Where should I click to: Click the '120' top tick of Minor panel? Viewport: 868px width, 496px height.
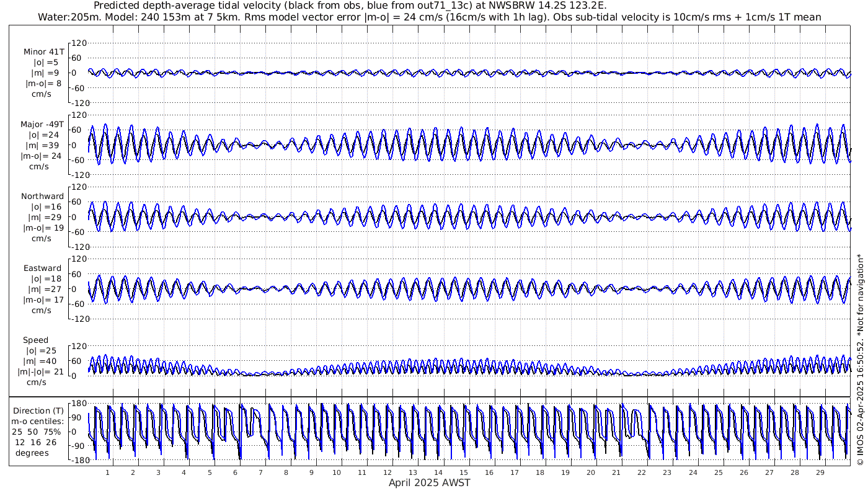(x=79, y=43)
